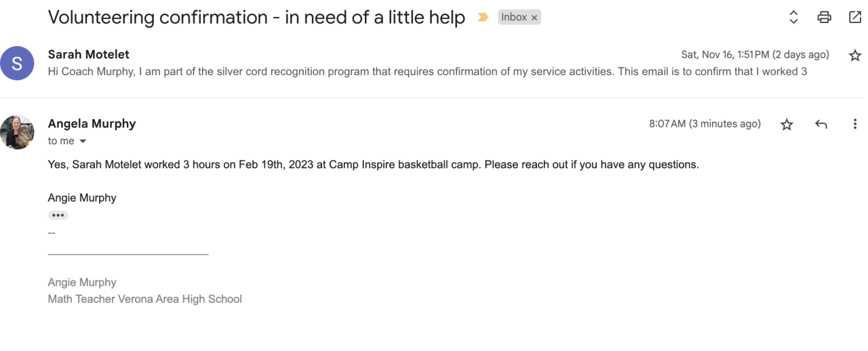The height and width of the screenshot is (351, 868).
Task: Click the "Volunteering confirmation" subject title
Action: pos(256,18)
